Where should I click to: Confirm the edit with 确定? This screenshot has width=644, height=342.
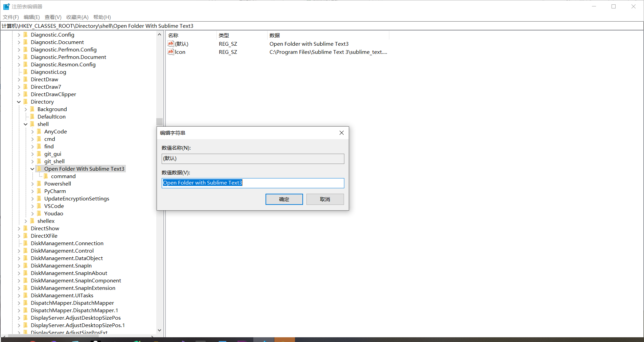(x=284, y=199)
